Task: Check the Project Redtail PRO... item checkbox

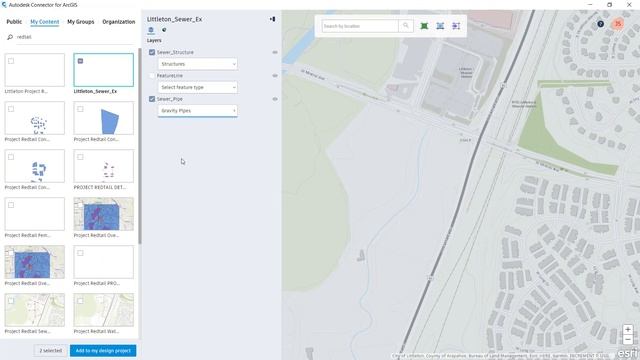Action: click(x=80, y=253)
